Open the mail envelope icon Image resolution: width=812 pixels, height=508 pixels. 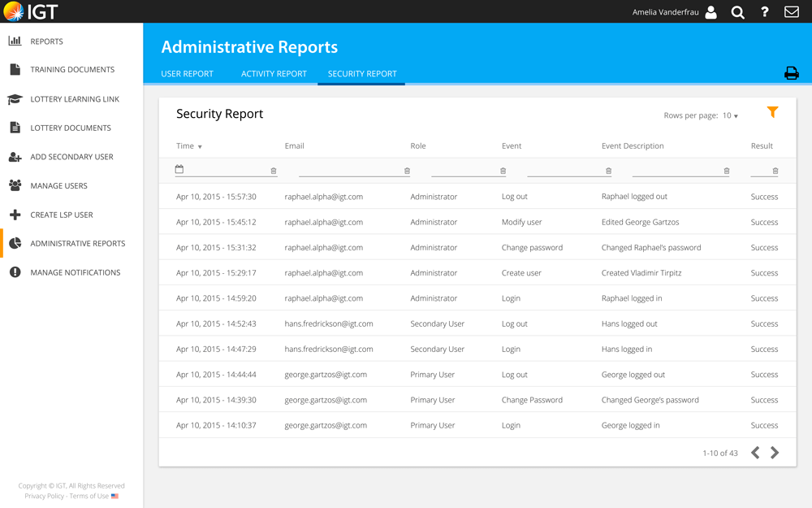[x=791, y=12]
